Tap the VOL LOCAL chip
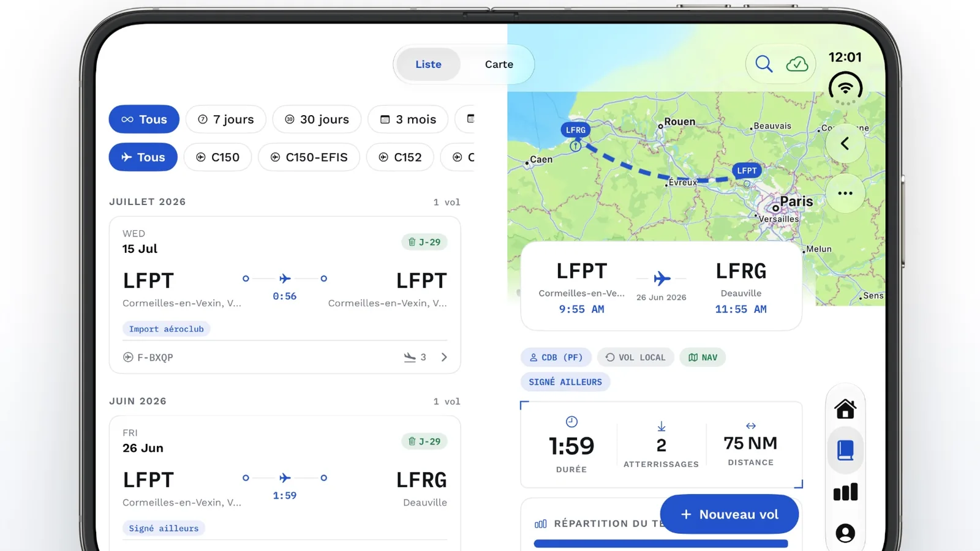The width and height of the screenshot is (980, 551). (636, 358)
